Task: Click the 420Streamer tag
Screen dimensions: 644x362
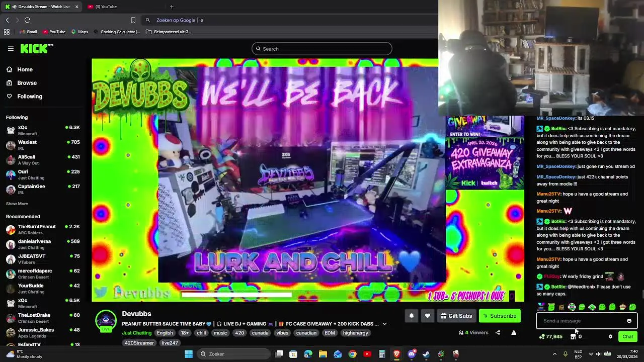Action: (139, 343)
